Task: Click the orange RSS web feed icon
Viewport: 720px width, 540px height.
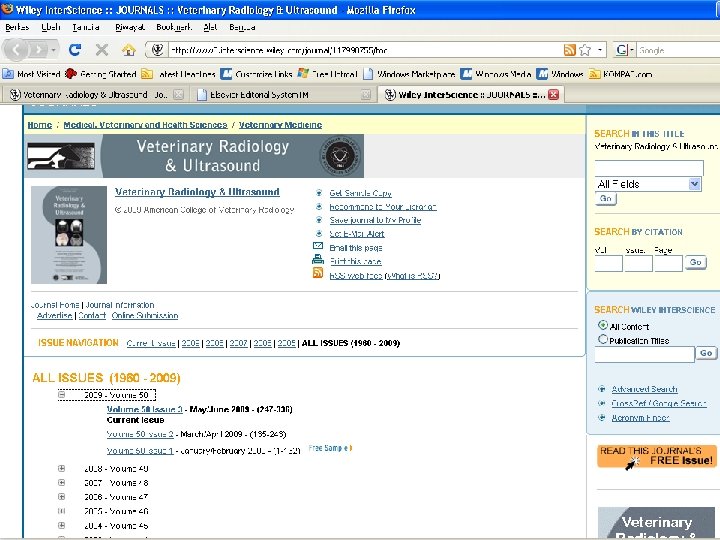Action: tap(318, 273)
